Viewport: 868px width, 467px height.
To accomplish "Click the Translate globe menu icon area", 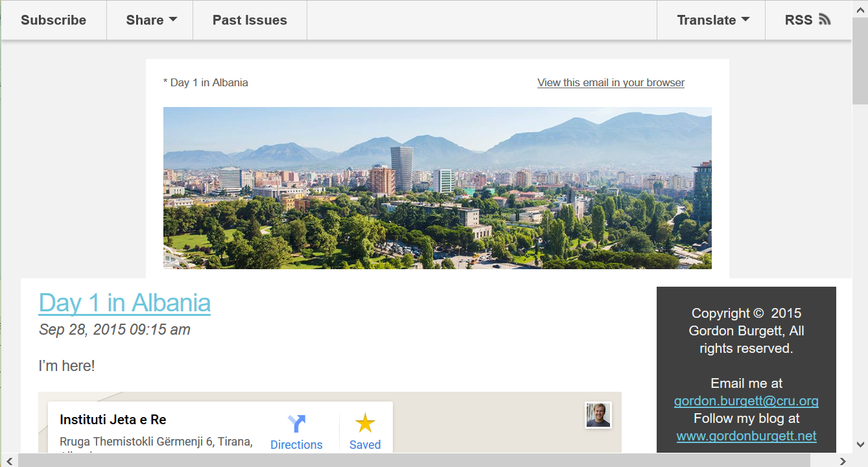I will pos(745,20).
